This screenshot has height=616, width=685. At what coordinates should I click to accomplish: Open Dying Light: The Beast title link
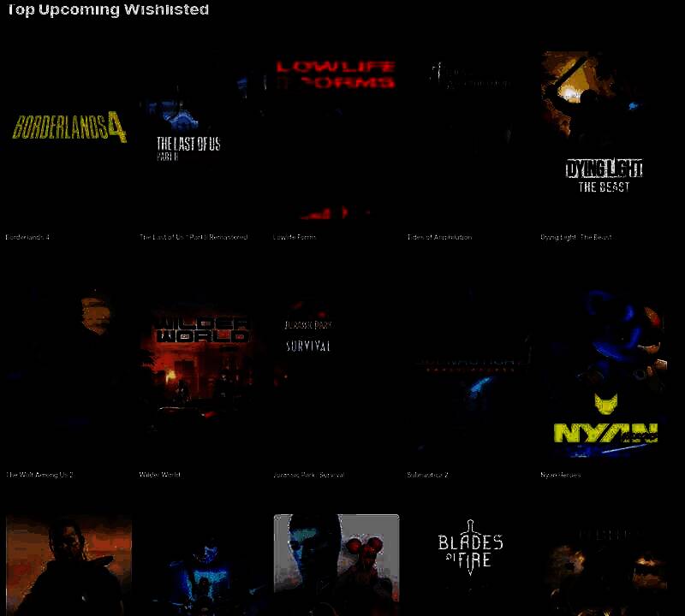(576, 237)
